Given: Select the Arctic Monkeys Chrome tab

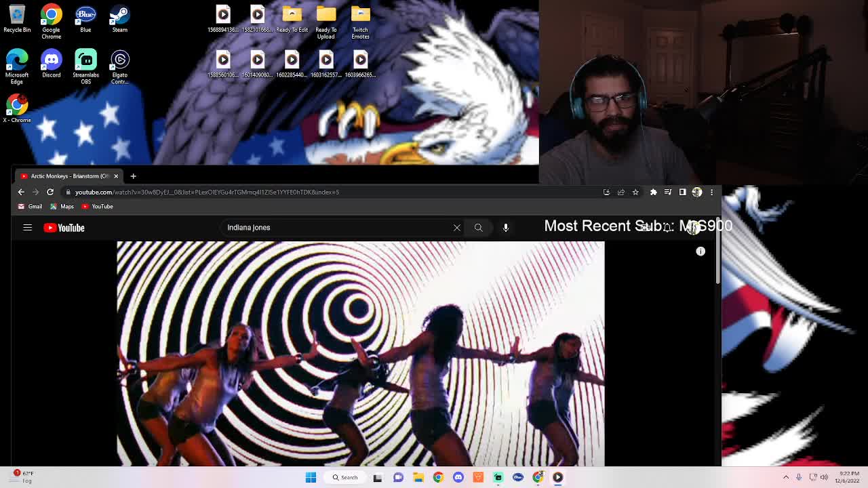Looking at the screenshot, I should 69,176.
